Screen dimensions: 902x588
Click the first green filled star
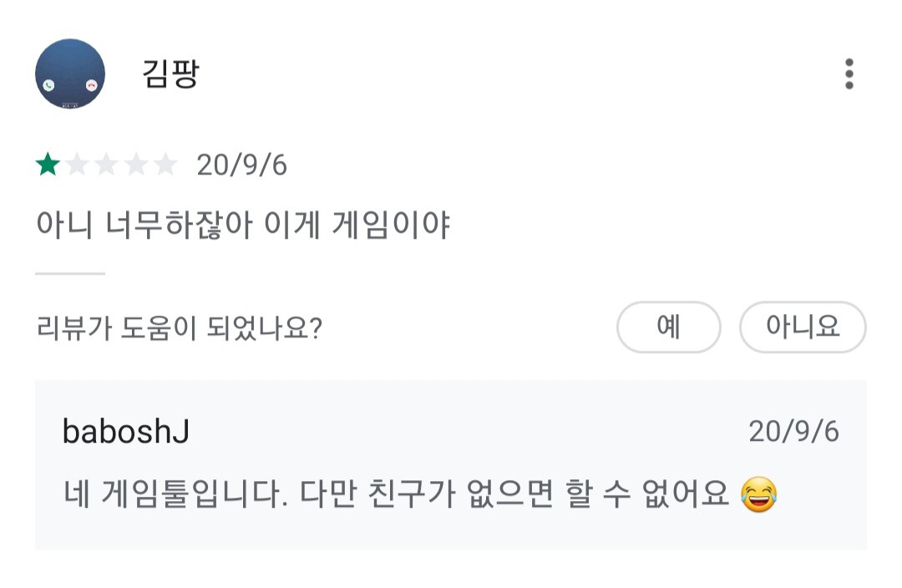pyautogui.click(x=48, y=165)
